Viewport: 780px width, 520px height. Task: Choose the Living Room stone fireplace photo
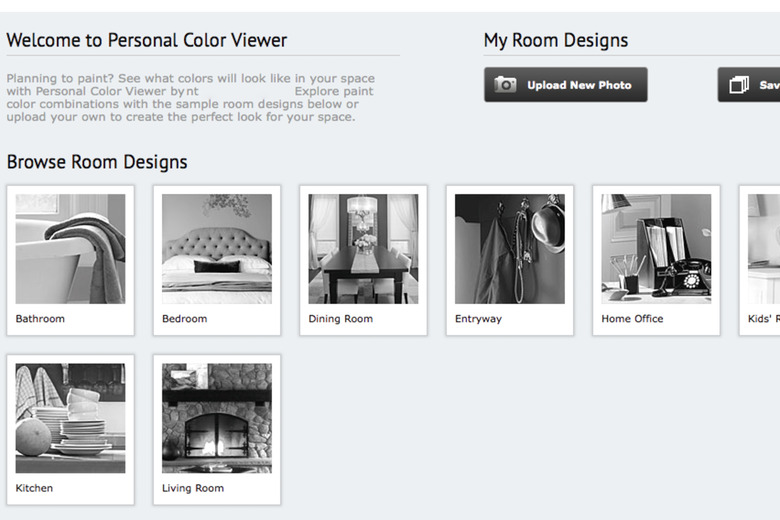(216, 417)
